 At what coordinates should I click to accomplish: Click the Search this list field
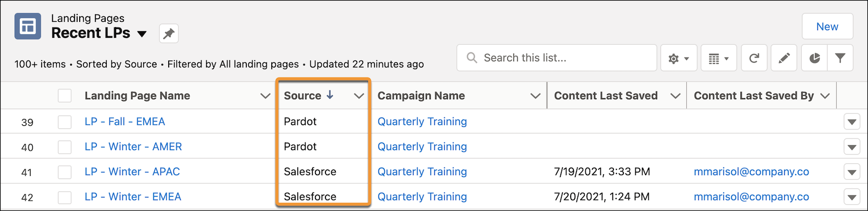pos(557,58)
